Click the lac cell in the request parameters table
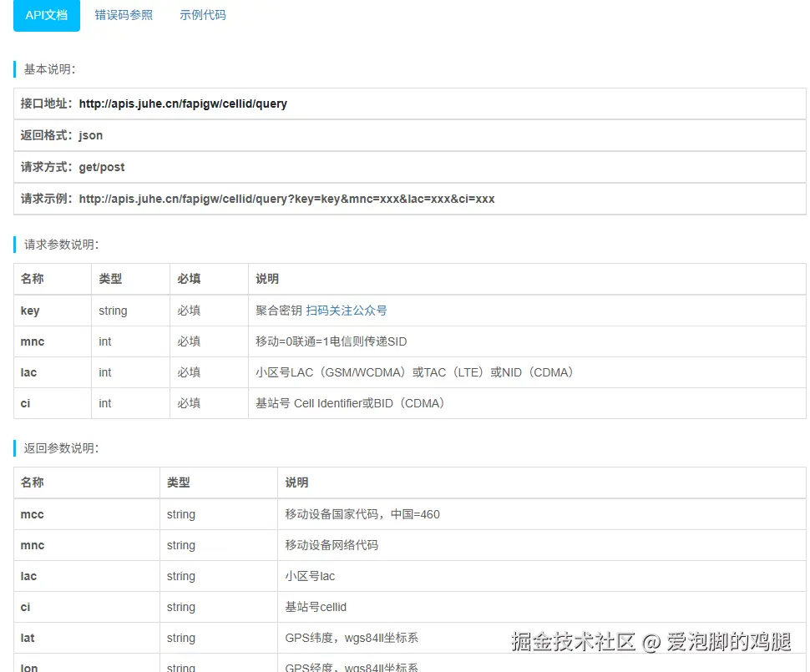 tap(53, 372)
